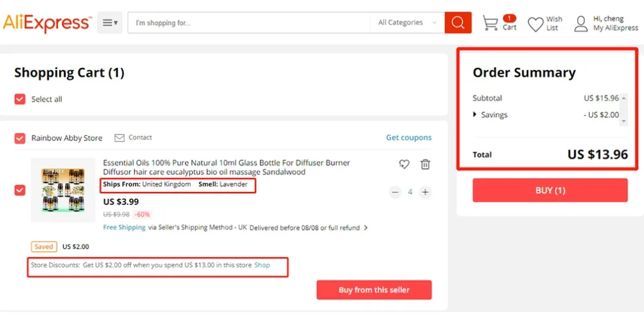This screenshot has height=319, width=644.
Task: Click the total US $13.96 amount
Action: (x=598, y=155)
